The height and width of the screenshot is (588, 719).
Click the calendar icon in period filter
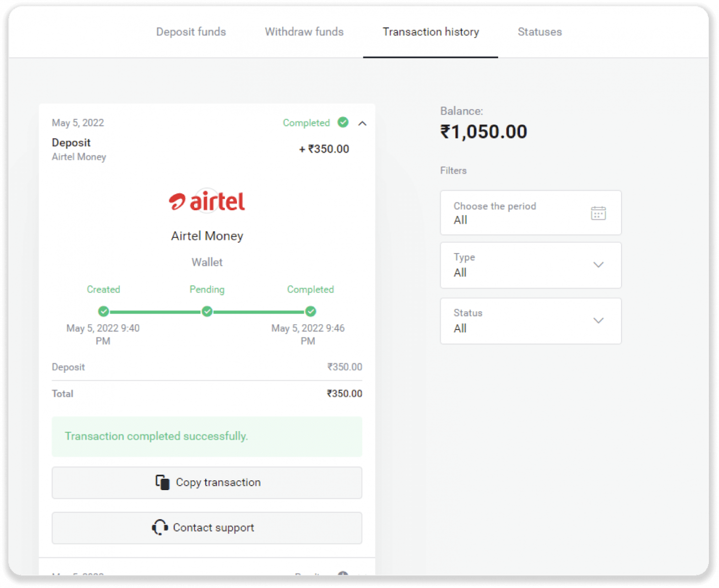click(598, 213)
